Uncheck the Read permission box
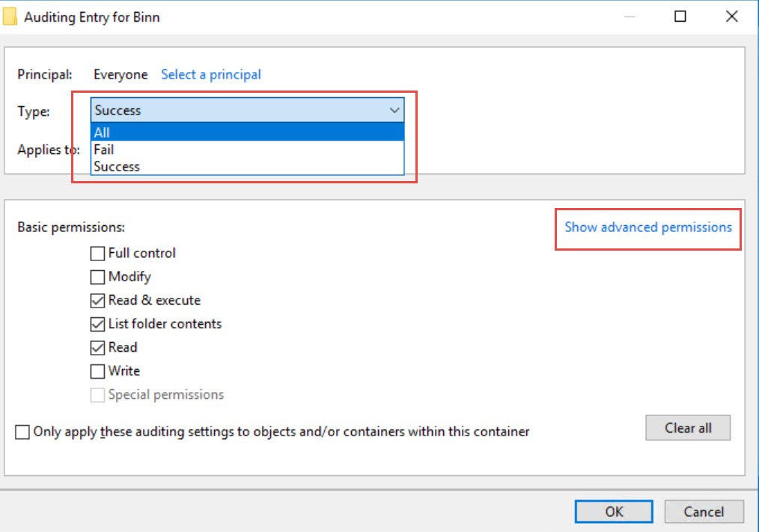759x532 pixels. (97, 348)
